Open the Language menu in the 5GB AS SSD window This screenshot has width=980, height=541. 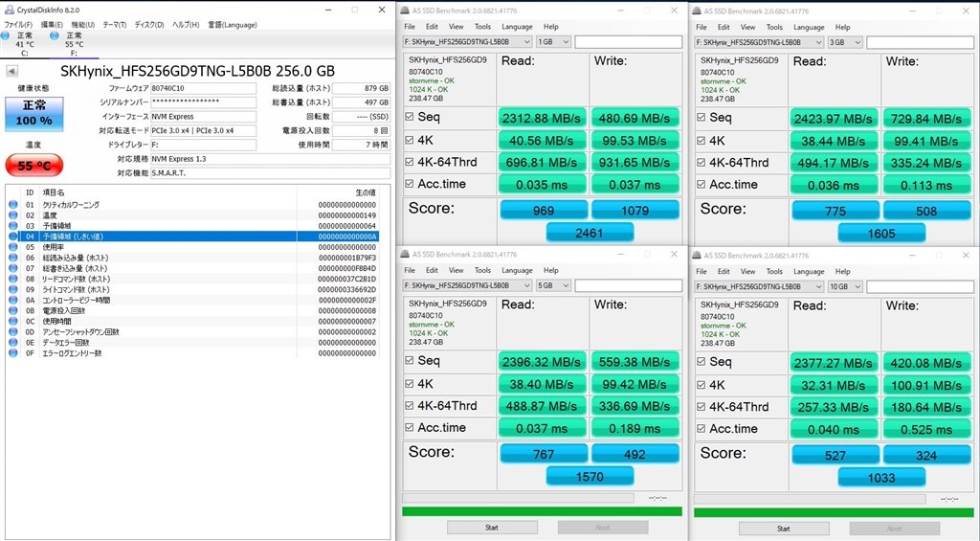pyautogui.click(x=517, y=270)
